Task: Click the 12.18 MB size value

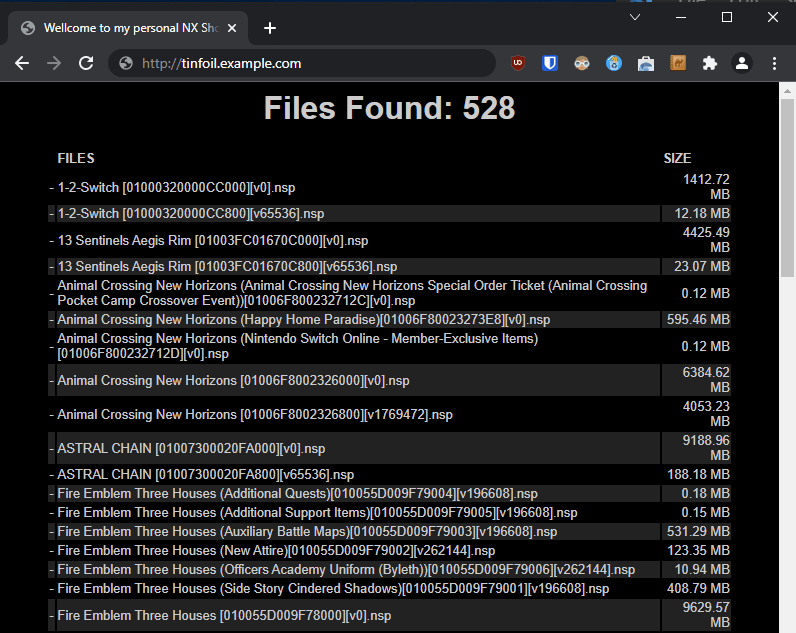Action: 702,213
